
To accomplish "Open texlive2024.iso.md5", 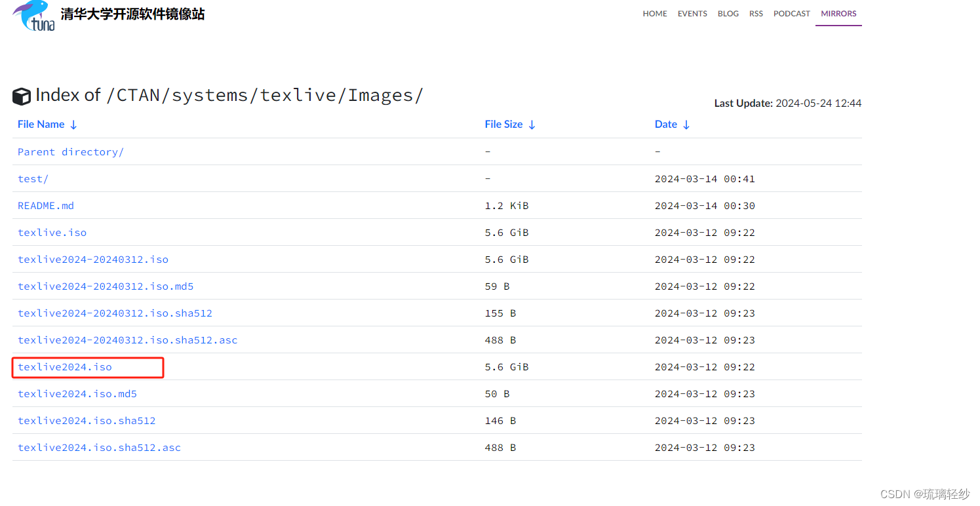I will (x=77, y=394).
